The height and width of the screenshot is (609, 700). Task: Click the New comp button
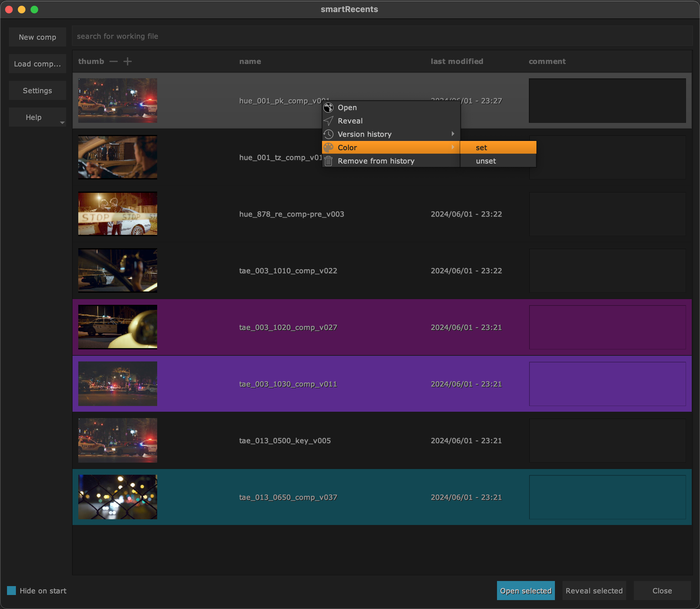[37, 37]
